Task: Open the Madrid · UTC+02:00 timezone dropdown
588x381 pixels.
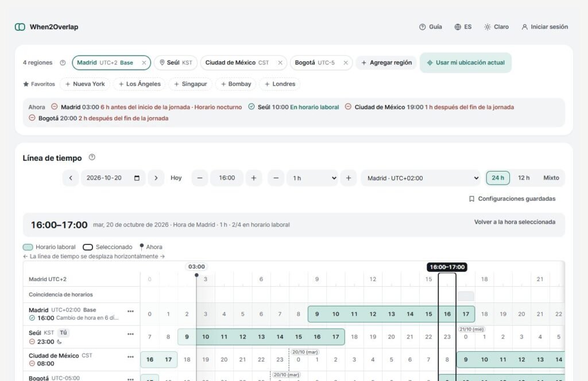Action: click(x=421, y=178)
